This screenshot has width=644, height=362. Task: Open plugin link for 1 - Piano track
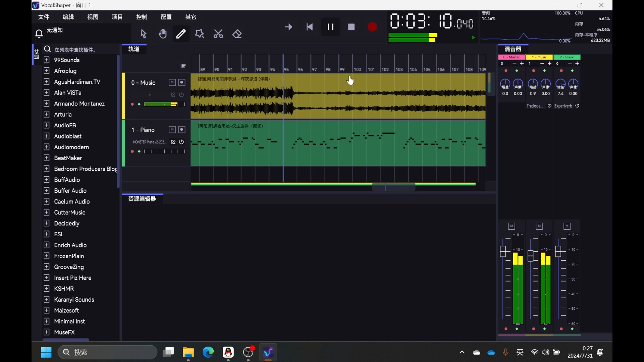click(173, 142)
